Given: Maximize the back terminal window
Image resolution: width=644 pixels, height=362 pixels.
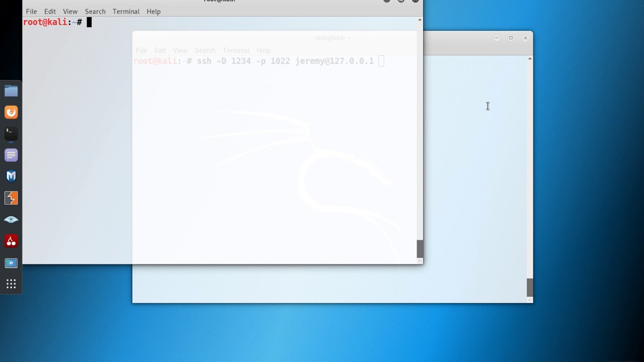Looking at the screenshot, I should pos(511,38).
